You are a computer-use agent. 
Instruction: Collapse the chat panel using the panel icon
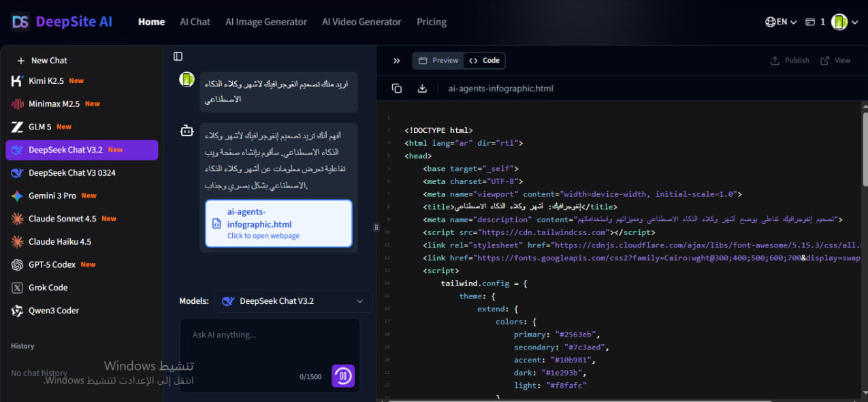click(x=178, y=56)
